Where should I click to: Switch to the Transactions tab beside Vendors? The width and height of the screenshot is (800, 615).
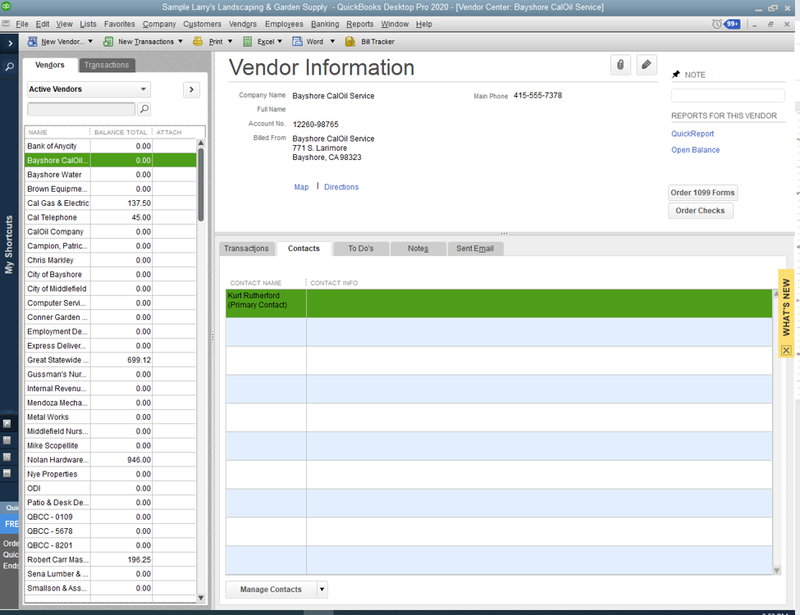(107, 65)
